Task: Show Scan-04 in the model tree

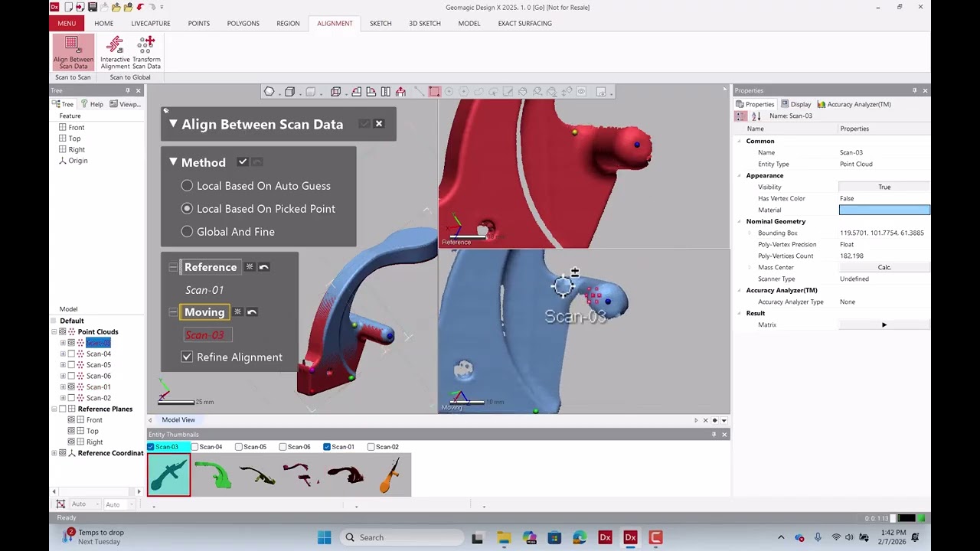Action: 71,354
